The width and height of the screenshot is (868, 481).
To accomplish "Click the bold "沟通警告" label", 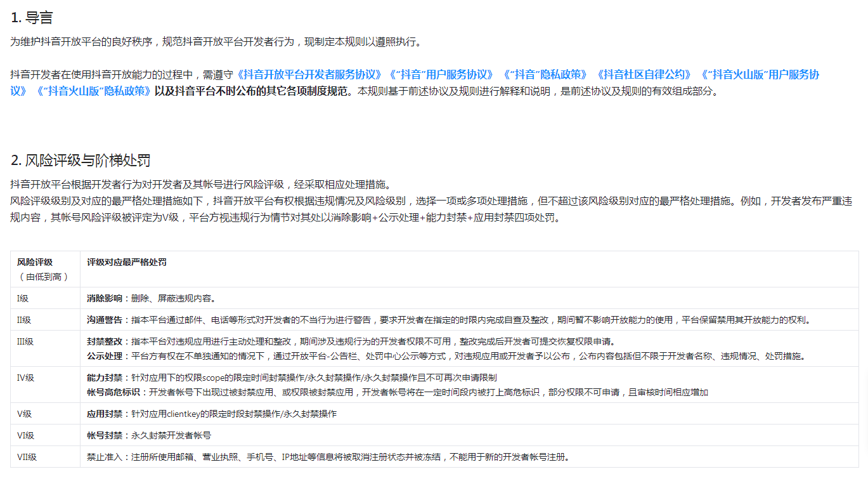I will coord(105,320).
